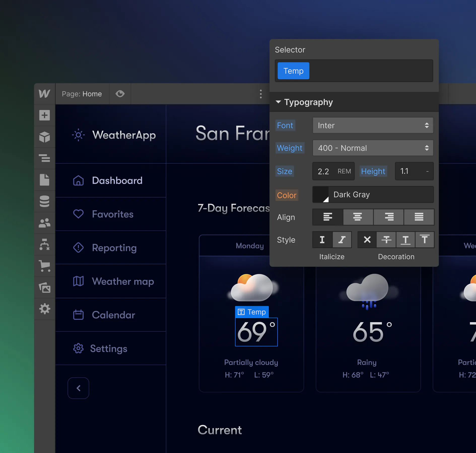Collapse sidebar with left arrow button
This screenshot has height=453, width=476.
coord(78,388)
